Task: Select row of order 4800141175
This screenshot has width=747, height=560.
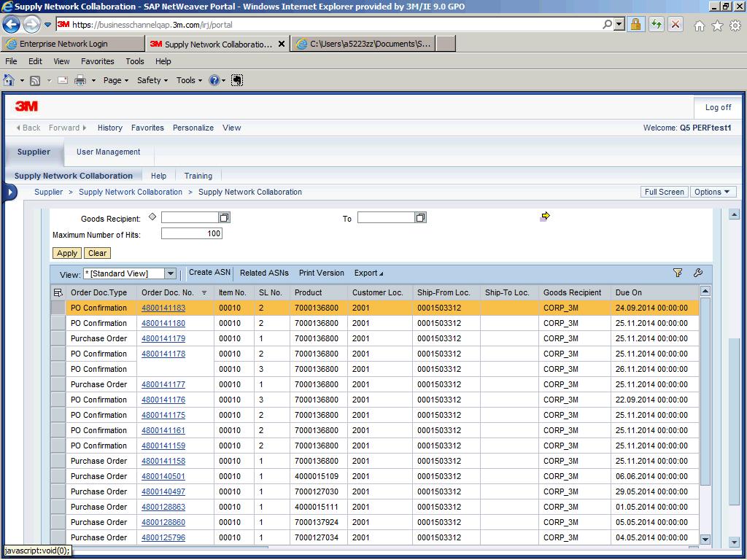Action: pos(58,415)
